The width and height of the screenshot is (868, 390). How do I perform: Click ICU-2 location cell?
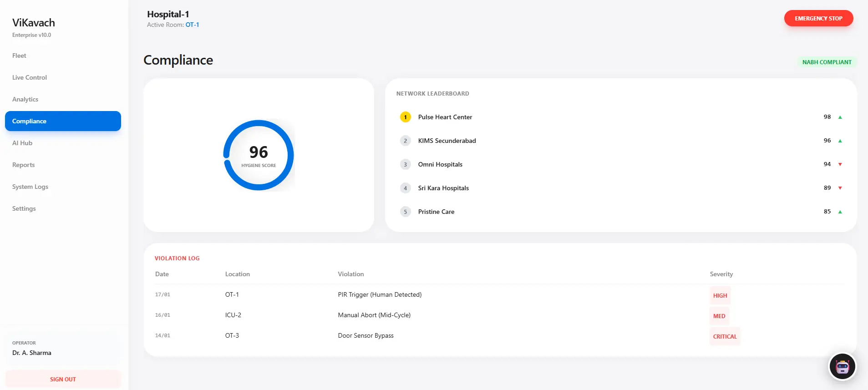233,315
